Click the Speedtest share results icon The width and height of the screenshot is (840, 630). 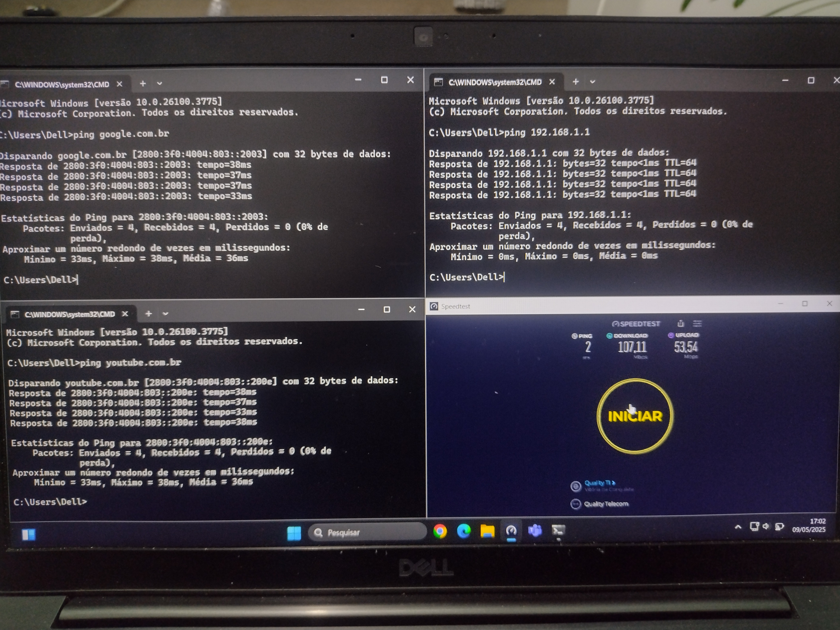coord(680,324)
